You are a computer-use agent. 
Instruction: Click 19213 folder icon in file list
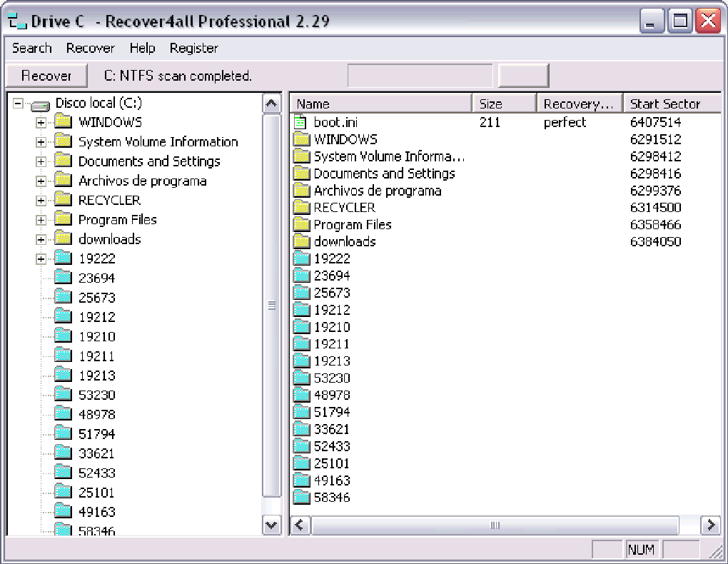pyautogui.click(x=302, y=361)
